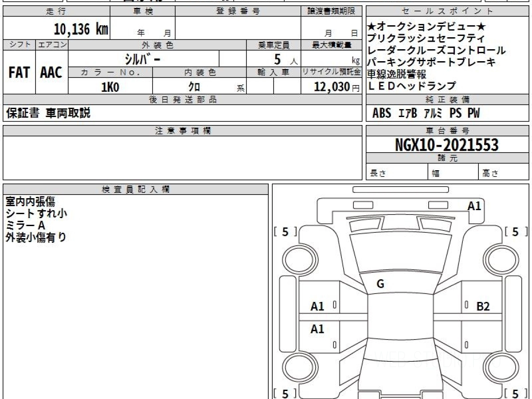This screenshot has width=532, height=399.
Task: Select the 登録番号 header cell
Action: (238, 12)
